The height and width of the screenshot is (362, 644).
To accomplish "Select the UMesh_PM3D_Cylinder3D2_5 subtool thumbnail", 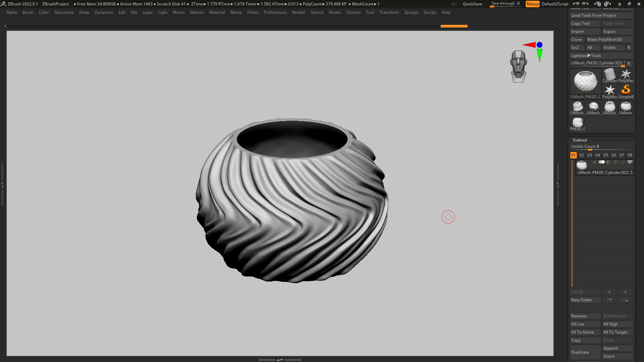I will point(582,165).
